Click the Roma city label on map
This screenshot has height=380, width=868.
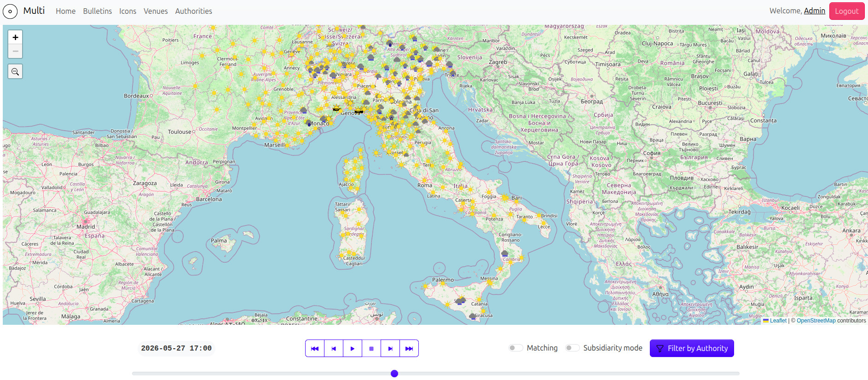(425, 185)
